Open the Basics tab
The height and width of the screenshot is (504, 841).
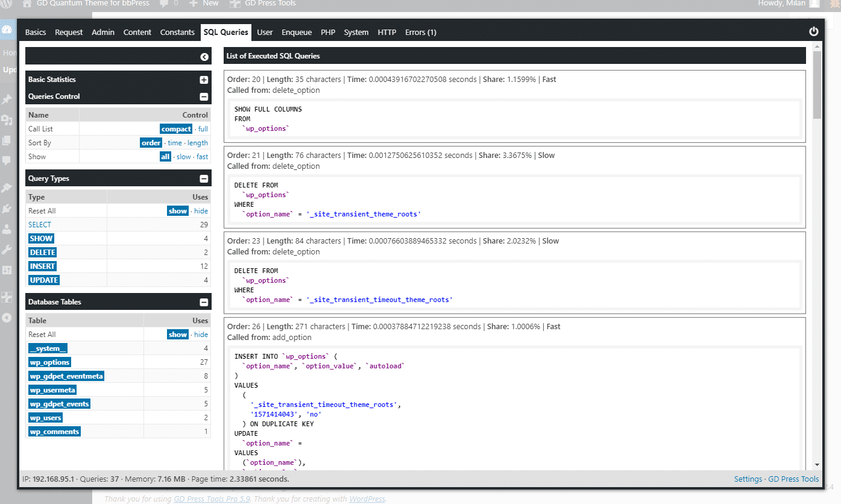(x=36, y=32)
